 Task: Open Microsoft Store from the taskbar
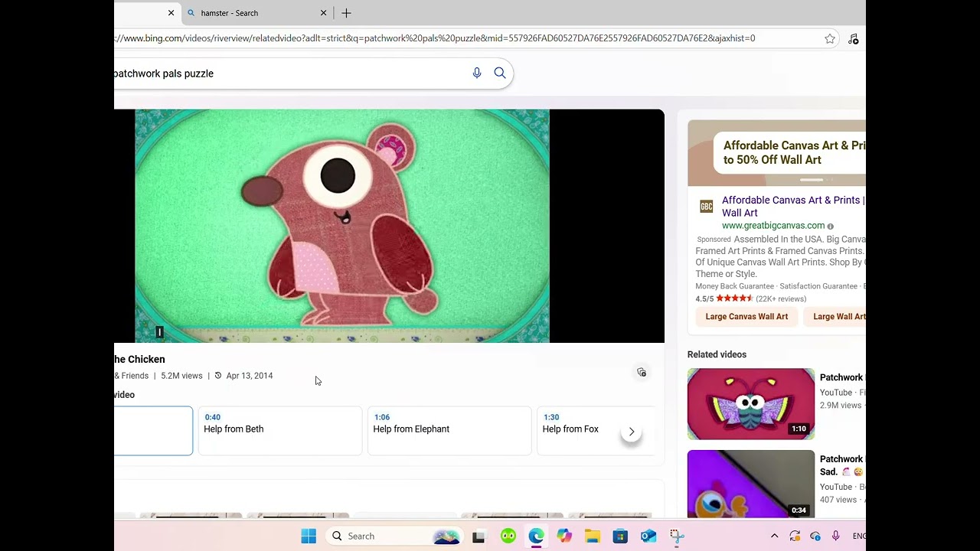tap(620, 536)
